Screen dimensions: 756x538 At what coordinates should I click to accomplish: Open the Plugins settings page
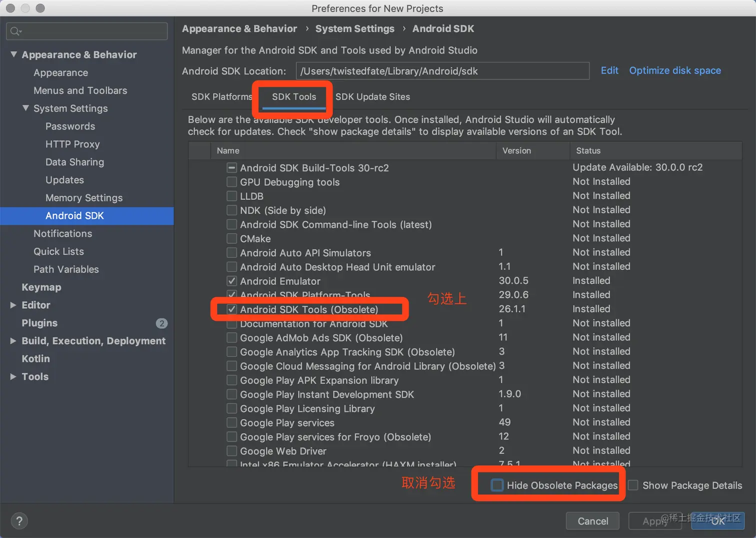39,323
